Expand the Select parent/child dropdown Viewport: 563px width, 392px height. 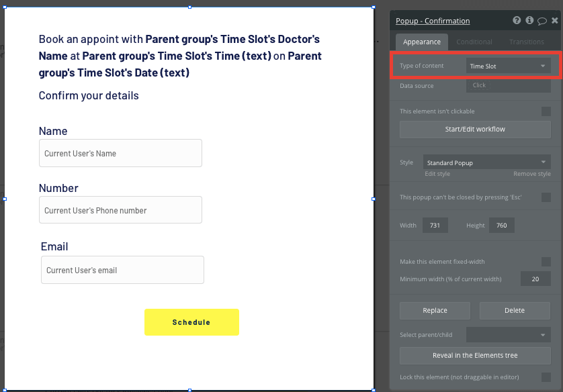pos(508,334)
